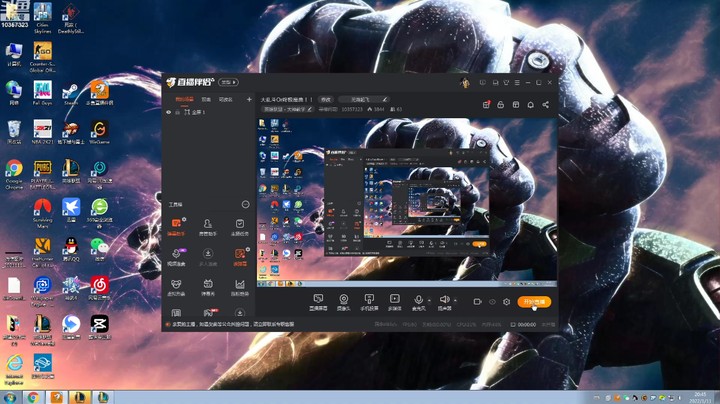The height and width of the screenshot is (404, 720).
Task: Expand microphone options arrow
Action: tap(429, 301)
